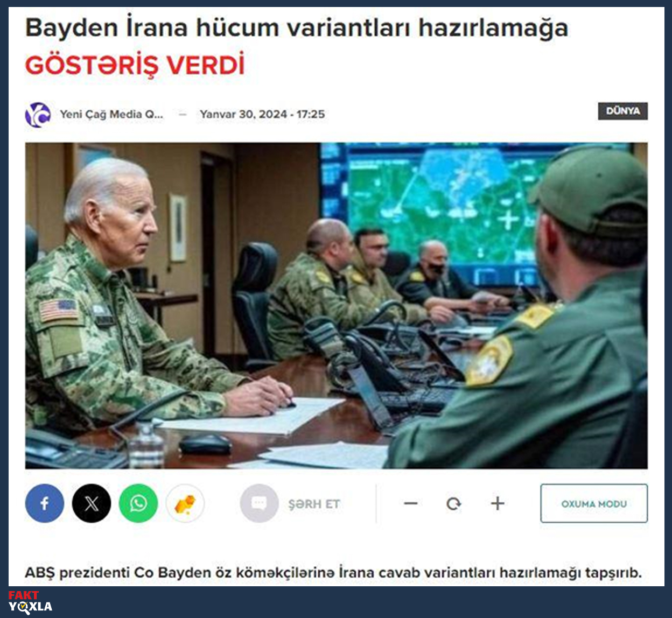Open the DÜNYA category tag
Image resolution: width=672 pixels, height=618 pixels.
click(x=623, y=111)
